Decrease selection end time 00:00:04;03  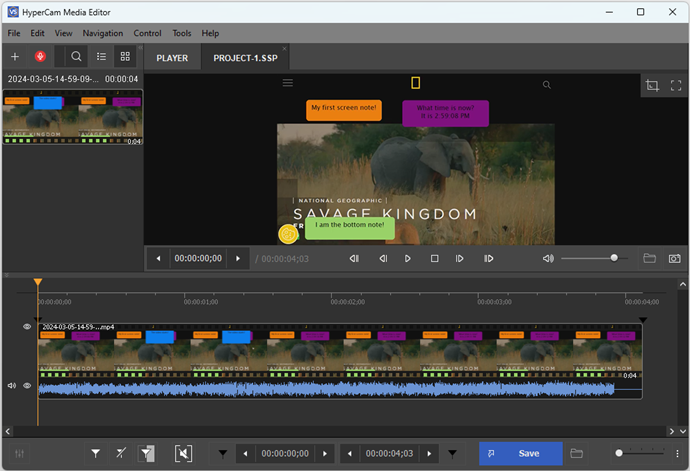[x=349, y=453]
